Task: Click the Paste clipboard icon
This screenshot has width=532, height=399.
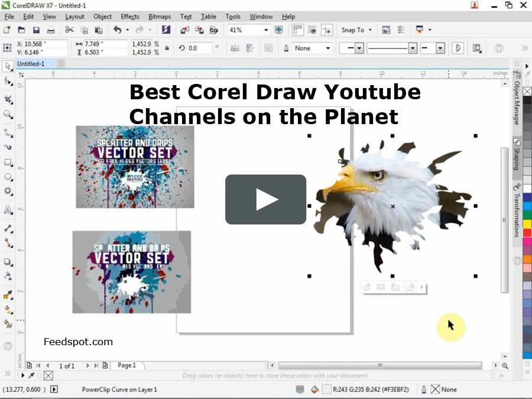Action: (99, 30)
